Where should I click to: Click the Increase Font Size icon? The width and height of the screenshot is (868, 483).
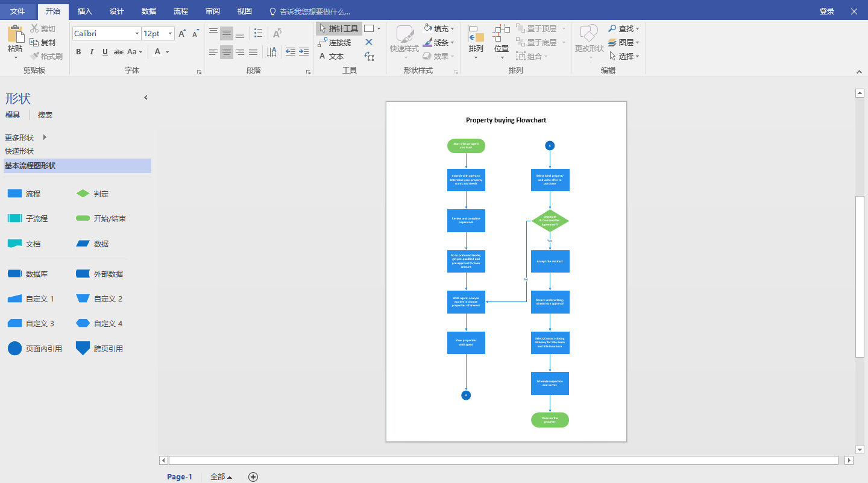(x=182, y=34)
